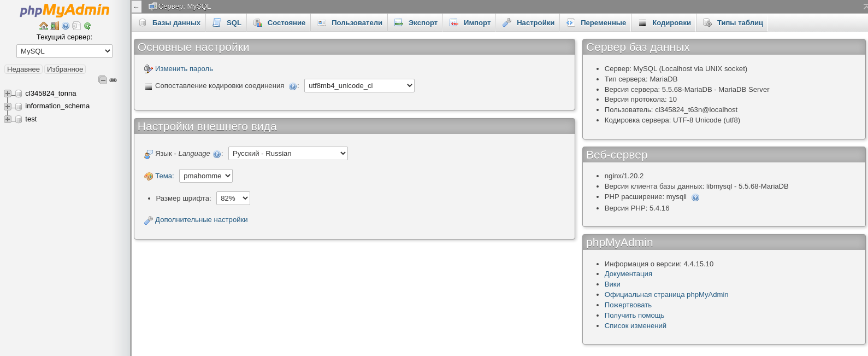Click the Недавнее button
The image size is (868, 356).
(x=23, y=69)
